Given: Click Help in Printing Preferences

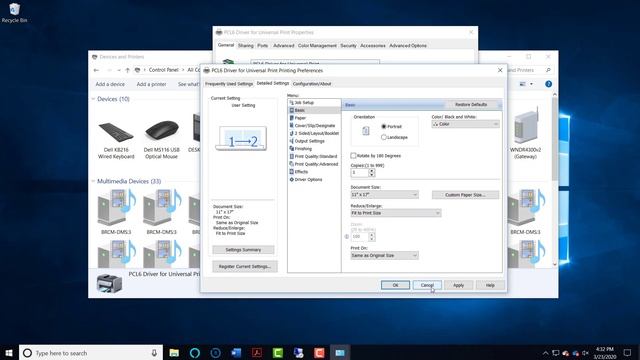Looking at the screenshot, I should pyautogui.click(x=490, y=285).
